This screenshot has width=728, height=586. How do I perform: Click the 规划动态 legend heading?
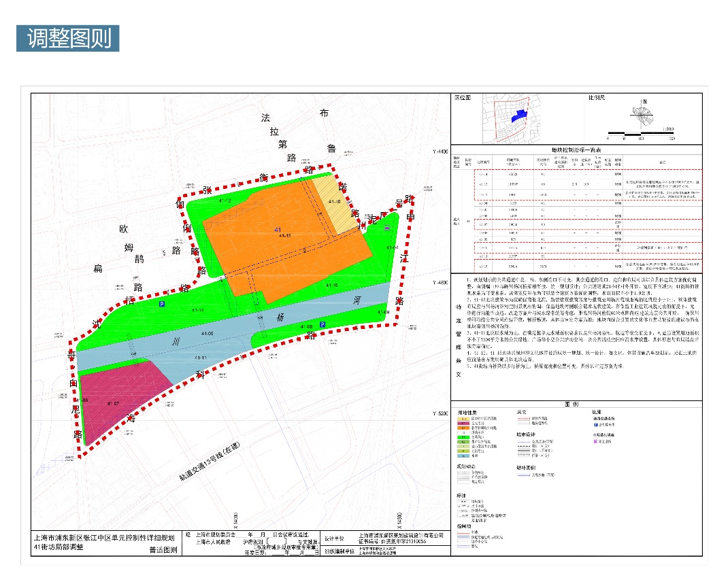tap(465, 466)
